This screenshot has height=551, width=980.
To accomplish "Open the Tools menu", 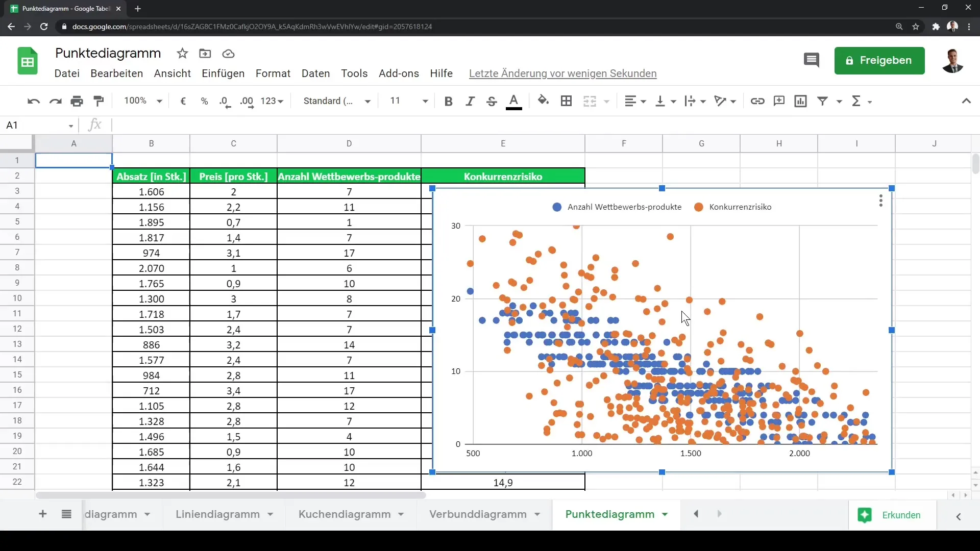I will click(354, 73).
